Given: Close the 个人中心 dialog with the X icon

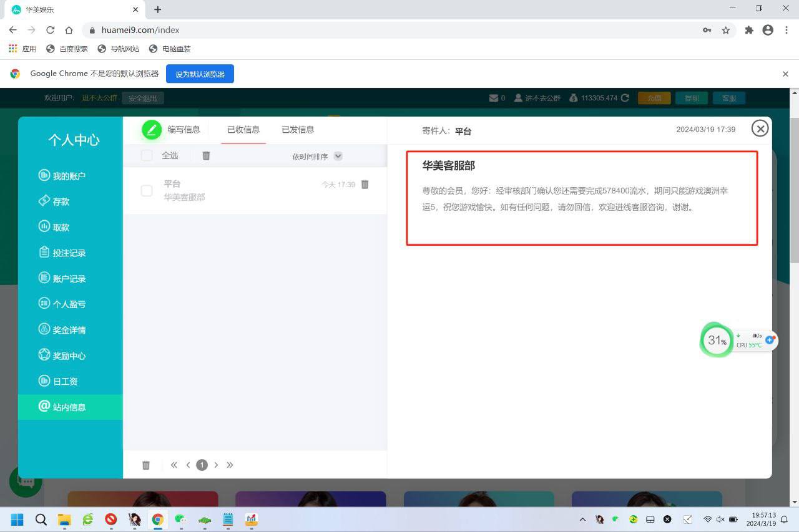Looking at the screenshot, I should coord(759,128).
